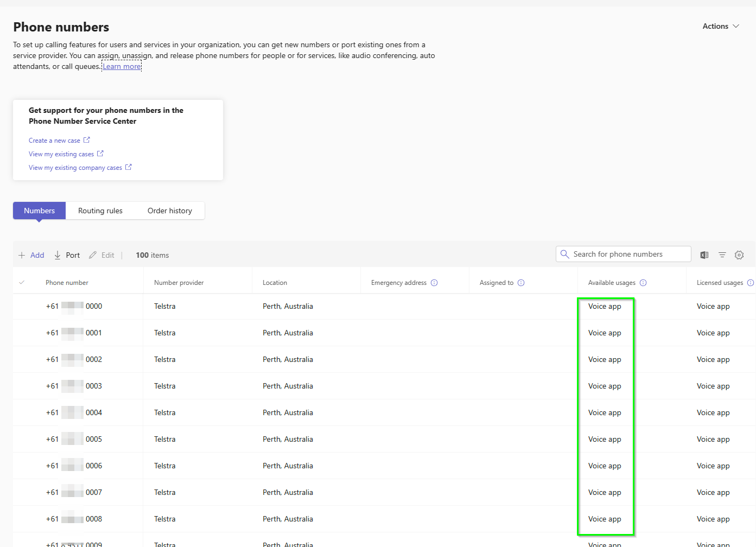
Task: Select the phone number ending 0007
Action: coord(74,492)
